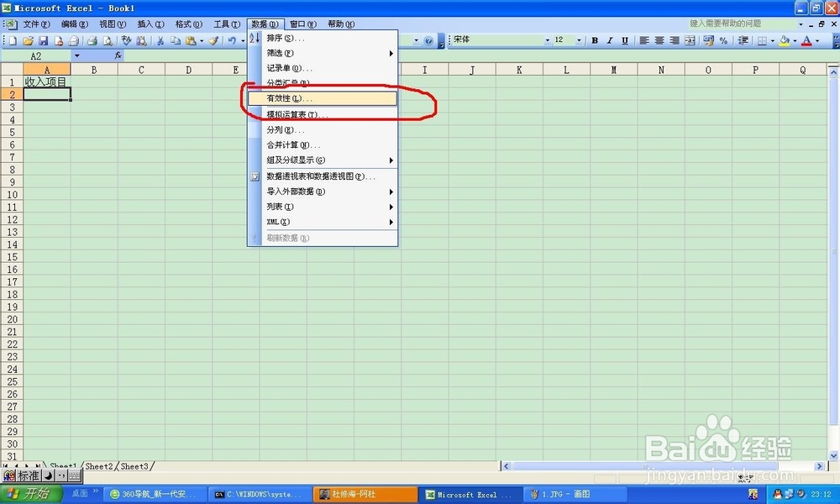Click the horizontal scrollbar right arrow
This screenshot has height=504, width=840.
(x=819, y=465)
